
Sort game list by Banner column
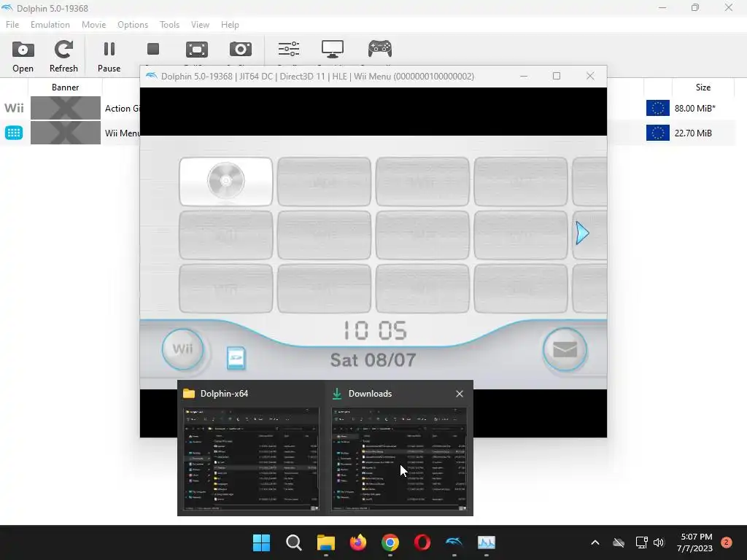pyautogui.click(x=65, y=87)
